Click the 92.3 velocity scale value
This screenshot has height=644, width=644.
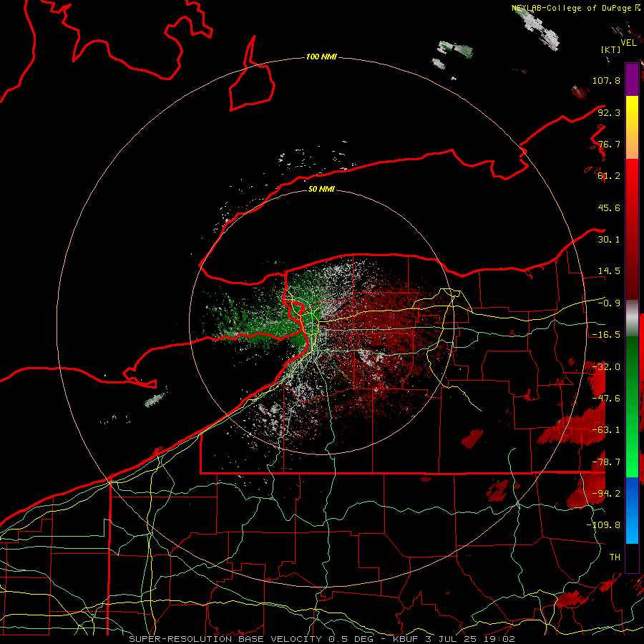click(609, 112)
